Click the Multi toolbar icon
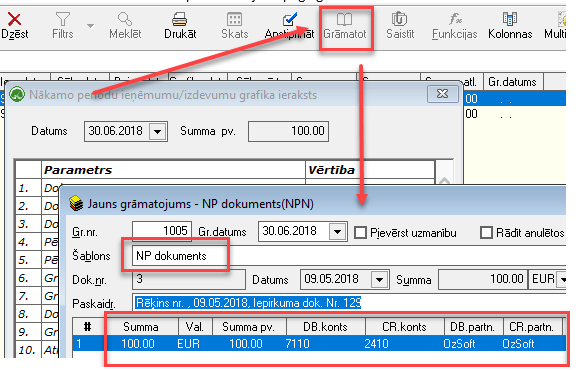581x370 pixels. (x=561, y=19)
